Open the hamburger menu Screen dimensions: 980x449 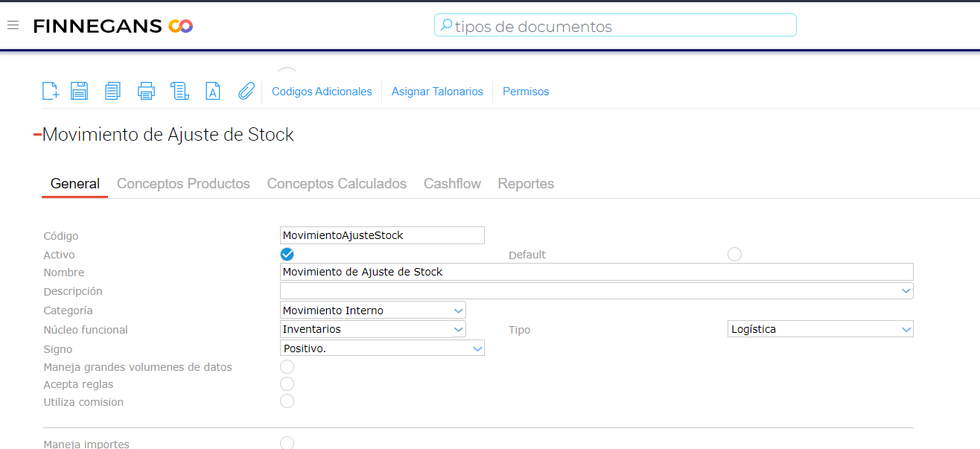(x=13, y=25)
